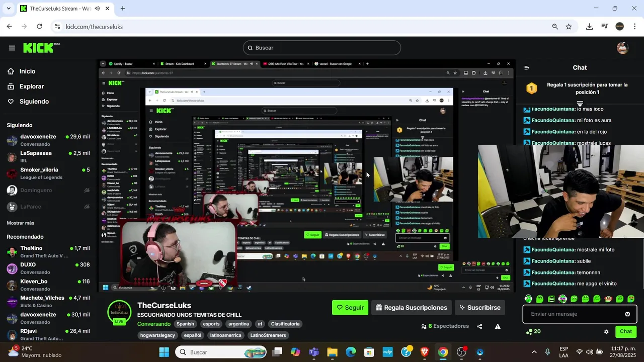The image size is (644, 362).
Task: Click TheCurseLuks channel avatar with LIVE badge
Action: pos(119,313)
